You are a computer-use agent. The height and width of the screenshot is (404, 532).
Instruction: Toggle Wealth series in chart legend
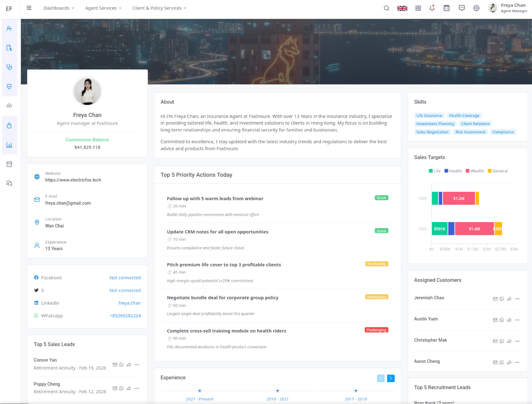[x=475, y=171]
